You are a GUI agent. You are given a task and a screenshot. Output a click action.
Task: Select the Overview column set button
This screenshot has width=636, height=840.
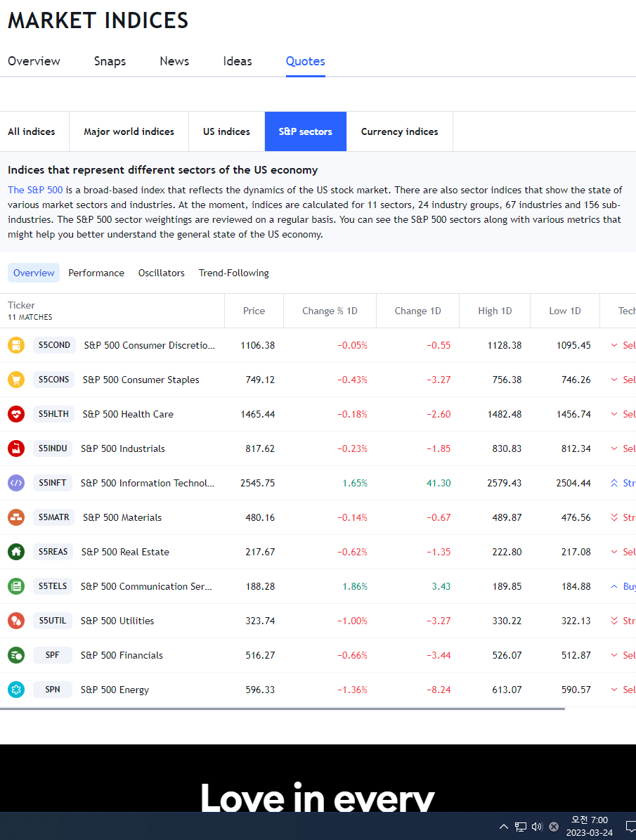tap(34, 273)
